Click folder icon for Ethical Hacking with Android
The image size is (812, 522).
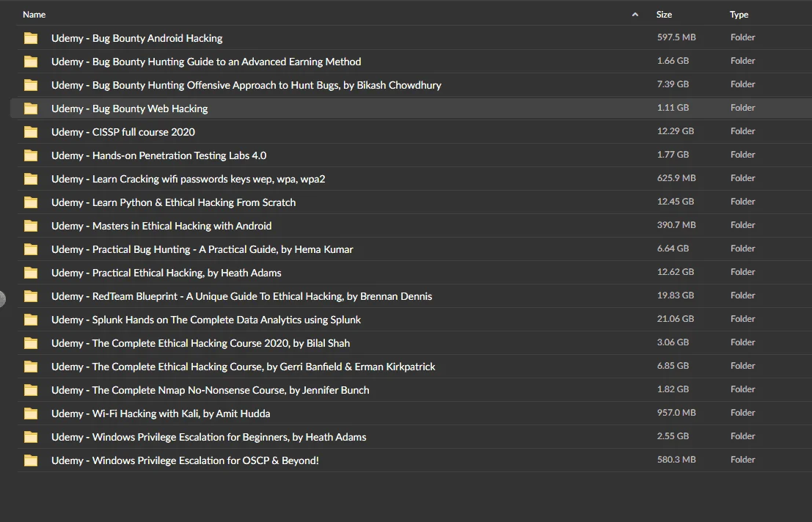(31, 226)
